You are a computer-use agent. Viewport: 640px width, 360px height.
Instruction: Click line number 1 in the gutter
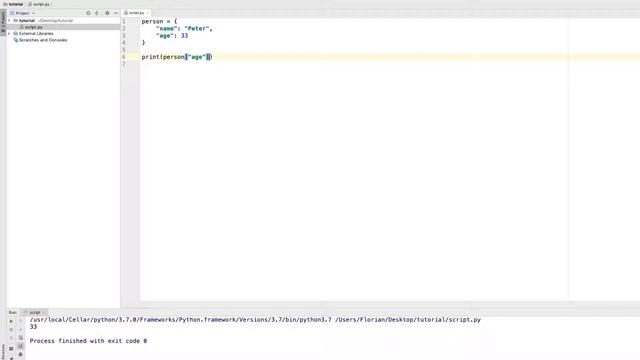point(124,21)
